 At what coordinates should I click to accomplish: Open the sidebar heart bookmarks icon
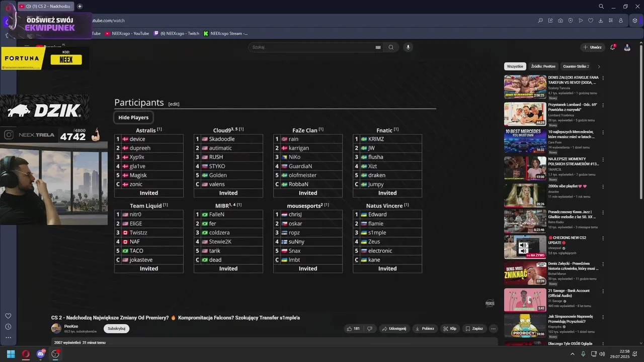click(8, 316)
